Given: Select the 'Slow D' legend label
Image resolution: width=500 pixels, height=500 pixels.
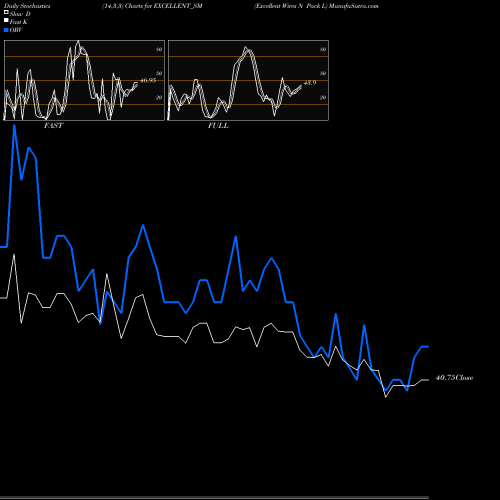Looking at the screenshot, I should pos(20,14).
